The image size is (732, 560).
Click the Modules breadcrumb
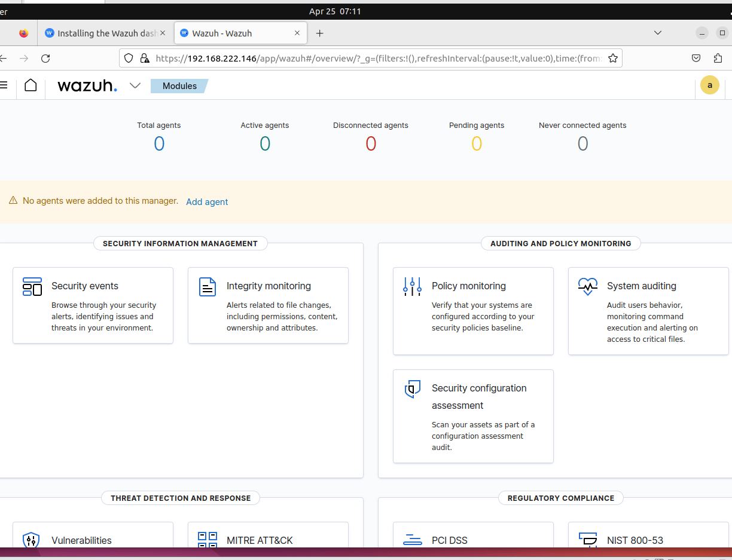coord(179,86)
